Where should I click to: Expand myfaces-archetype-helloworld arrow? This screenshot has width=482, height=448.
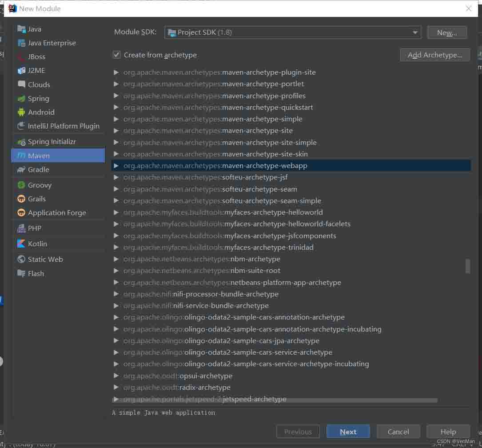[116, 212]
